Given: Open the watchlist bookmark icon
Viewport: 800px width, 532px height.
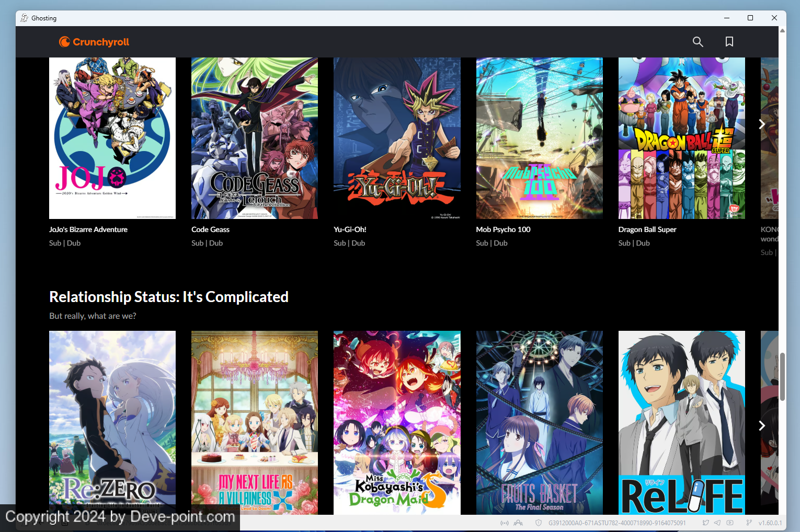Looking at the screenshot, I should [729, 42].
